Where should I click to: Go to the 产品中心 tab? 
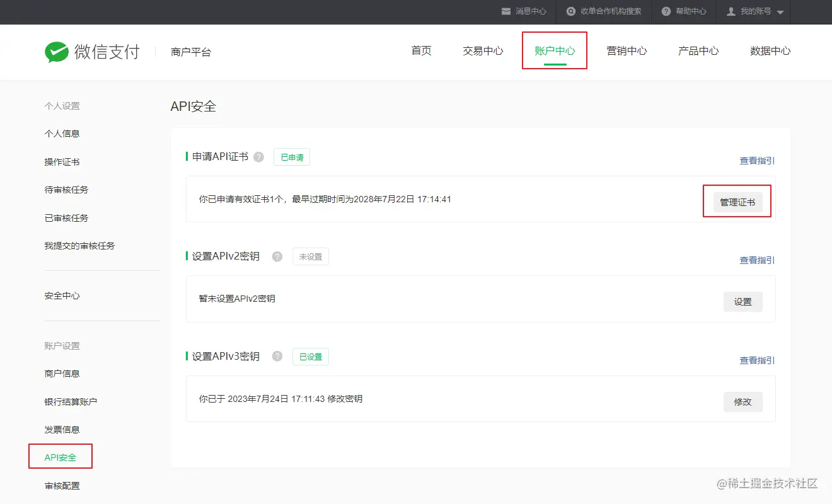(x=698, y=51)
